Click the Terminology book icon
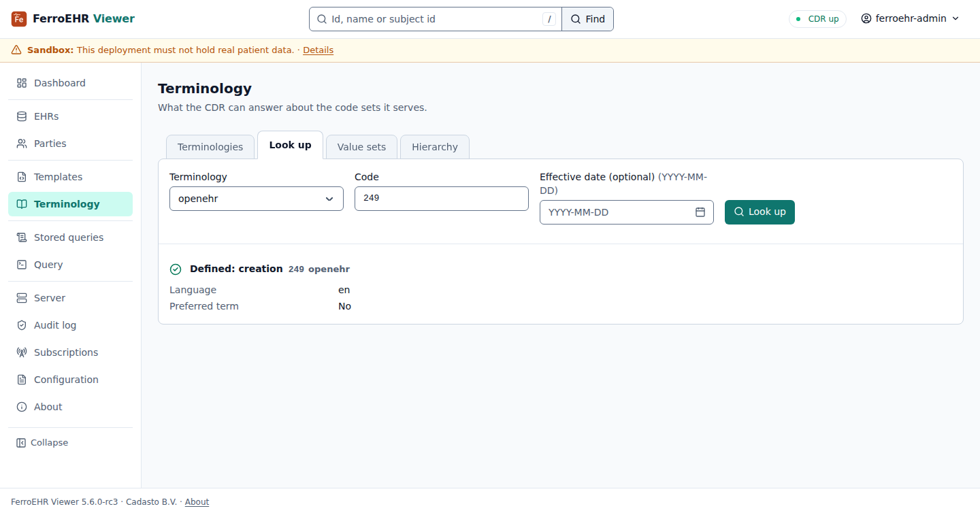This screenshot has width=980, height=515. pos(22,204)
